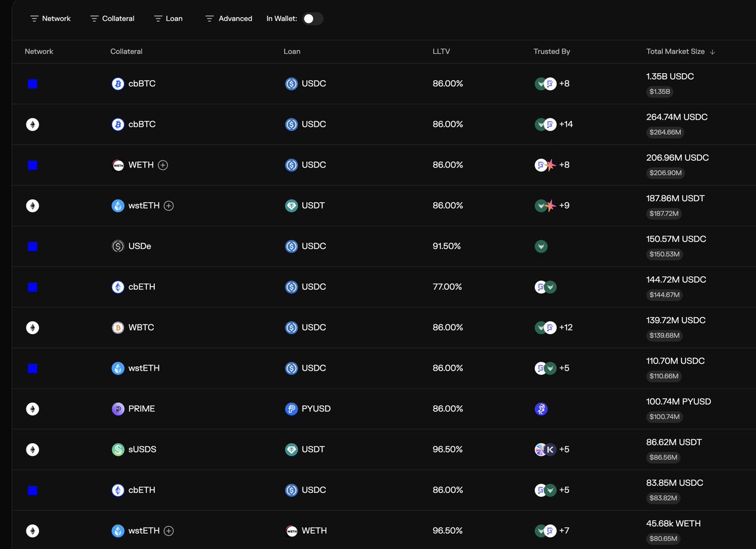Click 96.50% LLTV in sUSDS row
756x549 pixels.
pos(448,449)
